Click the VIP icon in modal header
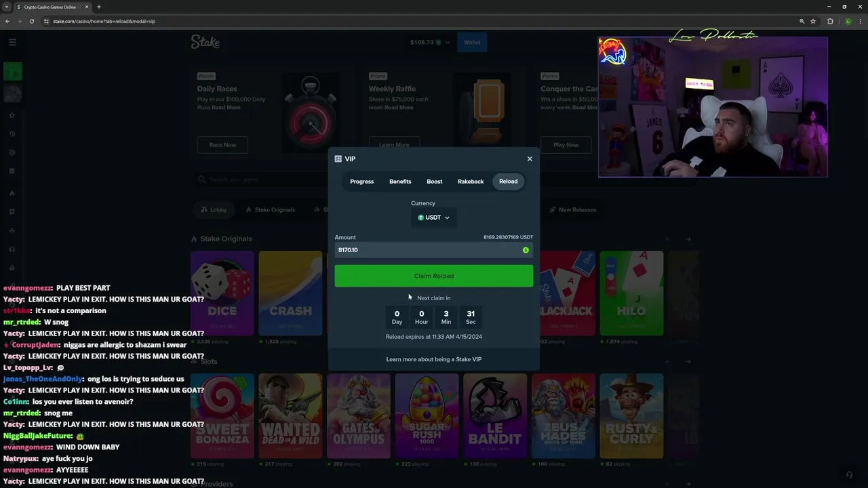 pyautogui.click(x=338, y=159)
